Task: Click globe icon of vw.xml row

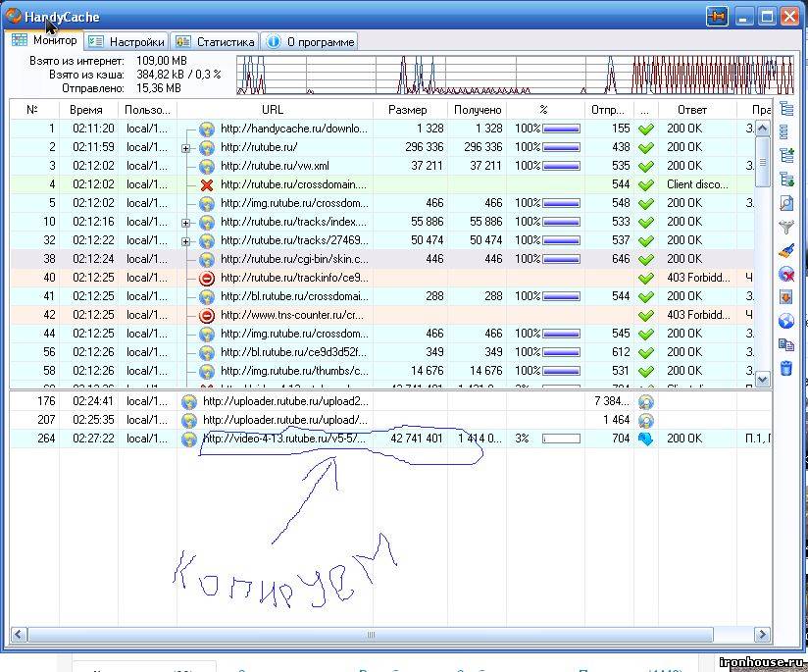Action: [207, 166]
